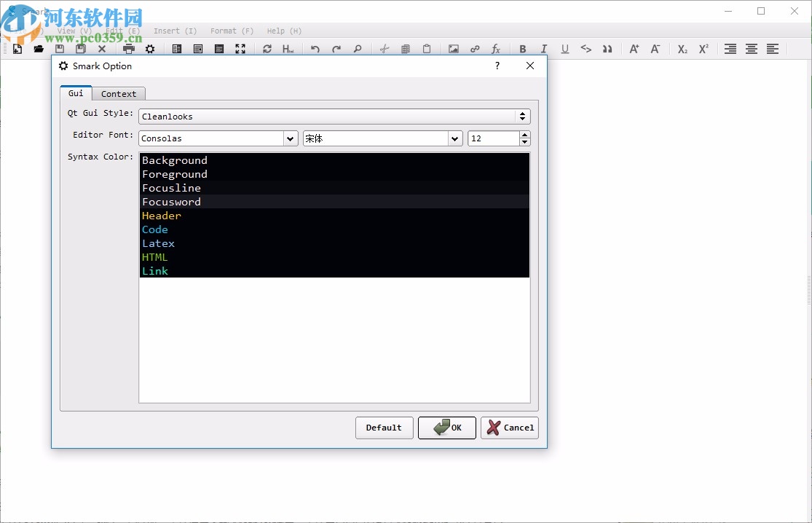Image resolution: width=812 pixels, height=523 pixels.
Task: Switch to the Context tab
Action: [x=119, y=93]
